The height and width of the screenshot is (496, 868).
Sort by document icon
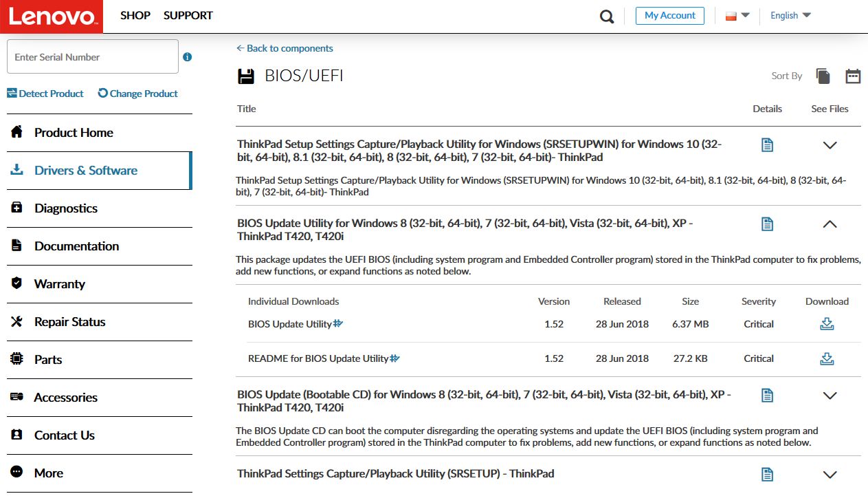point(823,76)
